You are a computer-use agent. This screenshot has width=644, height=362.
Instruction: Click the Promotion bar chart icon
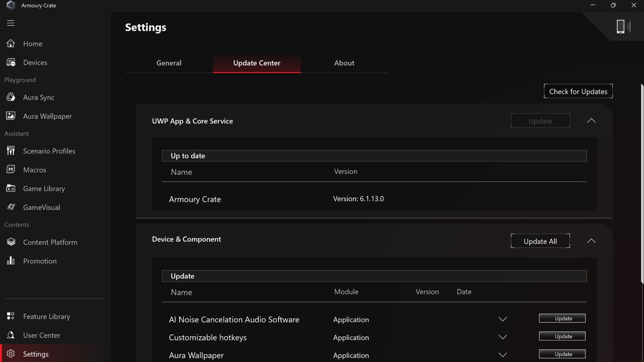point(11,261)
